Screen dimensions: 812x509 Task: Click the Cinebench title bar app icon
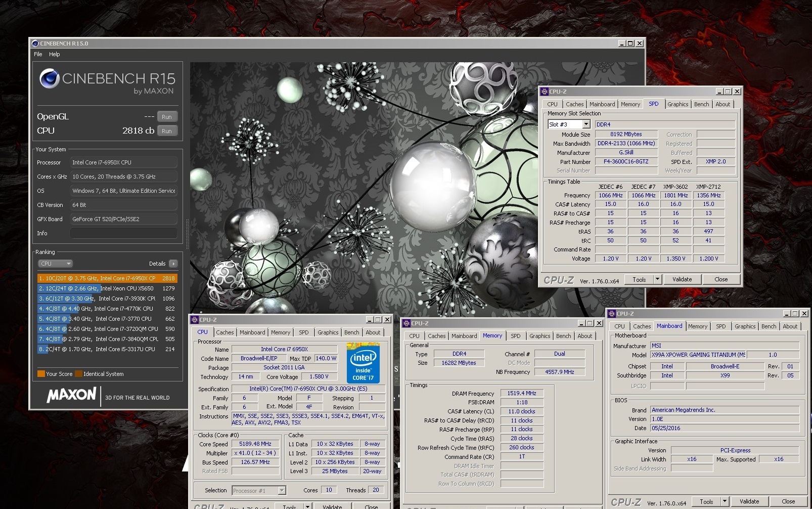click(x=35, y=44)
